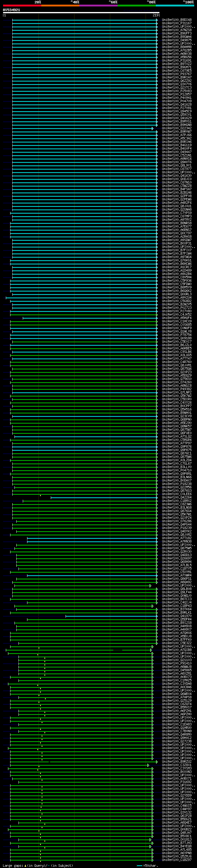197x868 pixels.
Task: Select hit UniRef100_C3YSM3
Action: (176, 768)
